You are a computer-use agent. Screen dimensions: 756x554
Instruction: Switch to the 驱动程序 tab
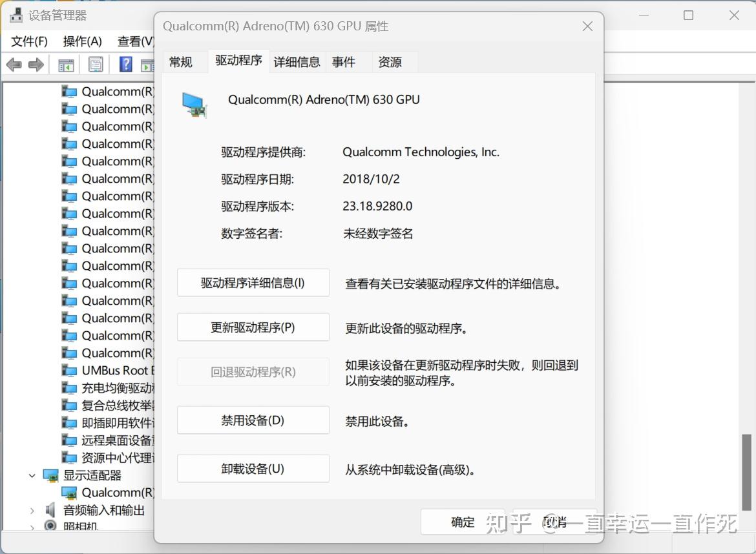[238, 61]
